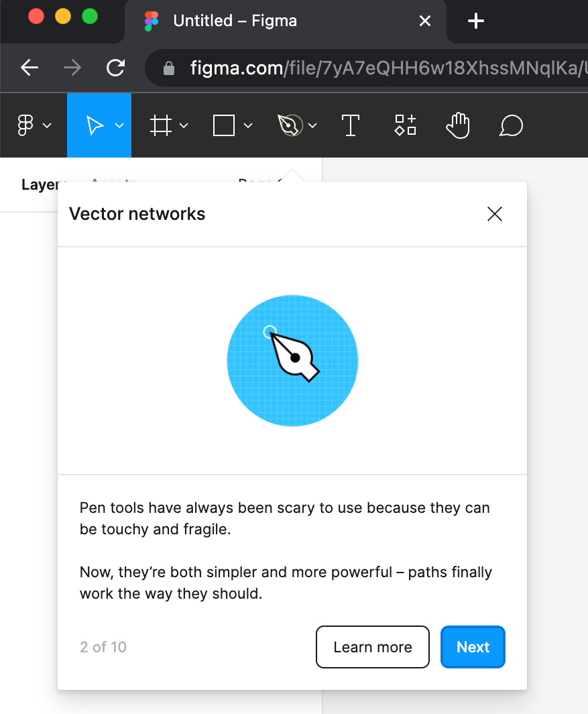Select the Frame tool
Image resolution: width=588 pixels, height=714 pixels.
click(x=161, y=125)
